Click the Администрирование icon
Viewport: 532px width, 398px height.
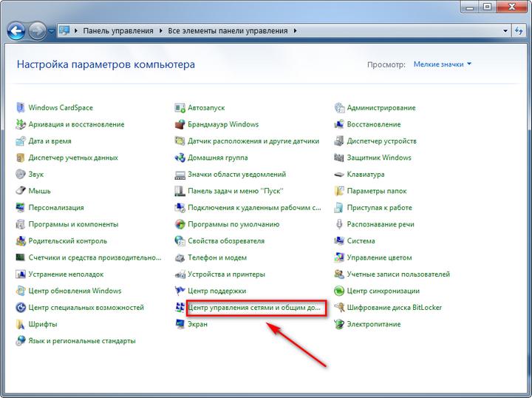click(339, 108)
